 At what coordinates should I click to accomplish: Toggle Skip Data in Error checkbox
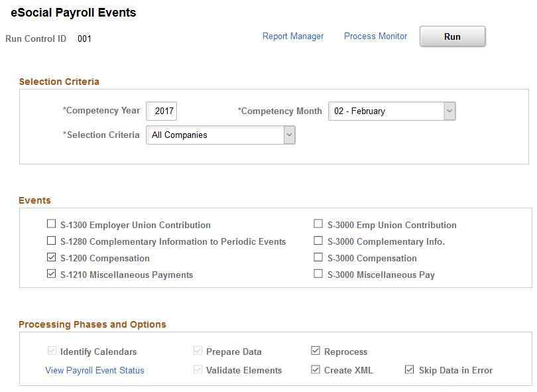pos(410,369)
